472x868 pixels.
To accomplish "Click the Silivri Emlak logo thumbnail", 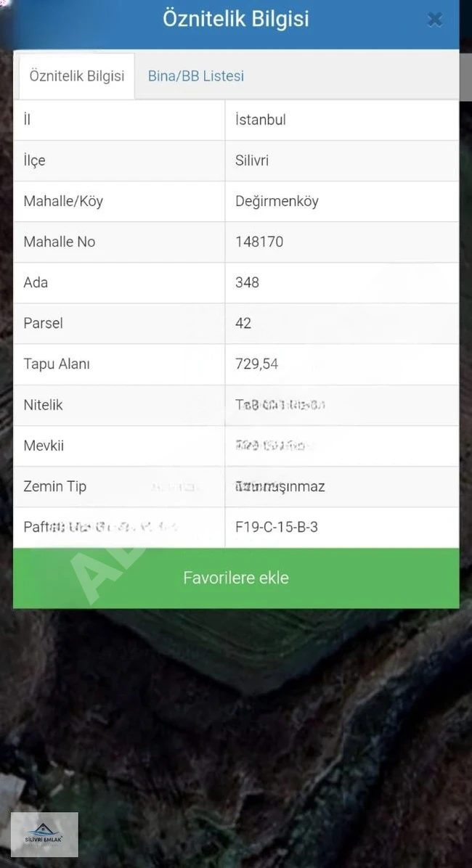I will coord(44,834).
